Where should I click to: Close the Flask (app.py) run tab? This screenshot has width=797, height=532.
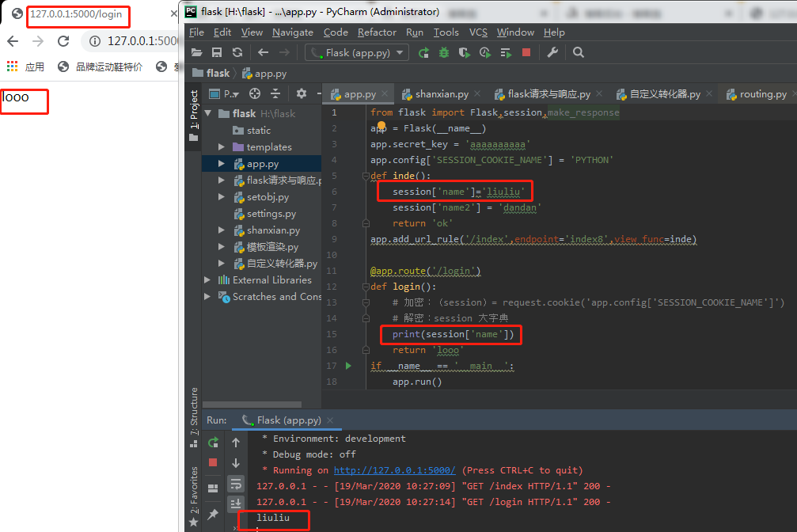tap(330, 420)
